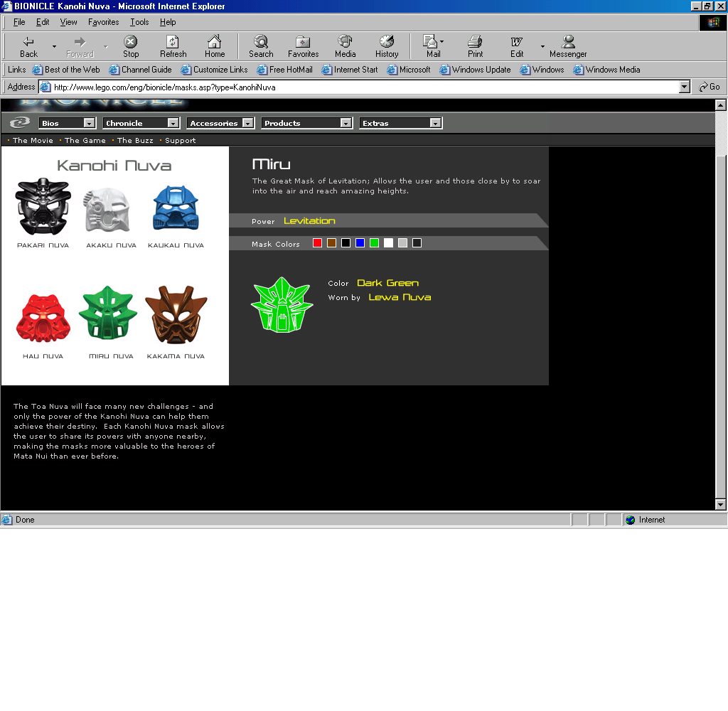The image size is (728, 711).
Task: Open The Movie link
Action: [33, 140]
